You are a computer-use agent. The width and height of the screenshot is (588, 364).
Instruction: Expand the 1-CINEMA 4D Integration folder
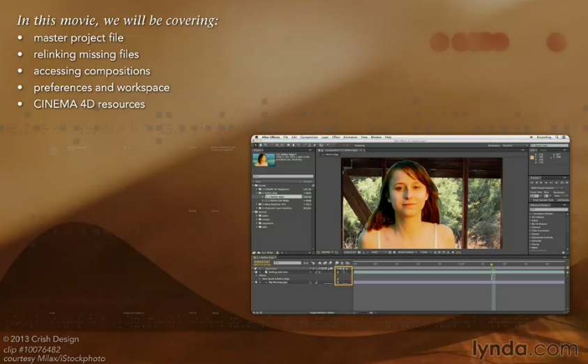point(257,189)
